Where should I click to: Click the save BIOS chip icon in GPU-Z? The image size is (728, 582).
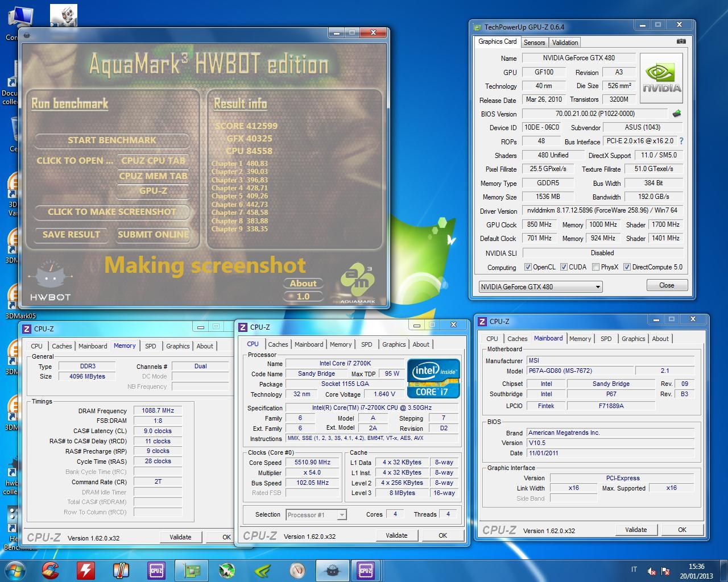[677, 113]
